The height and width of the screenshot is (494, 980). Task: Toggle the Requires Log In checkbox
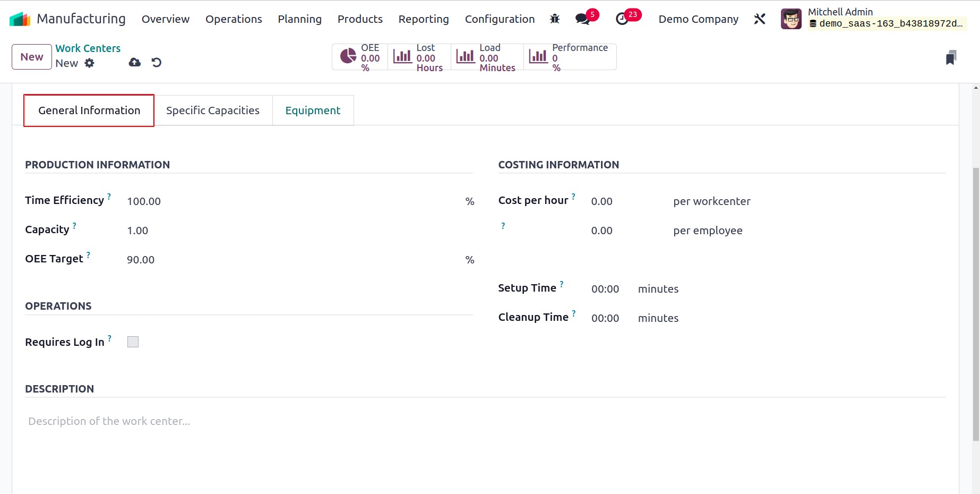pyautogui.click(x=133, y=342)
